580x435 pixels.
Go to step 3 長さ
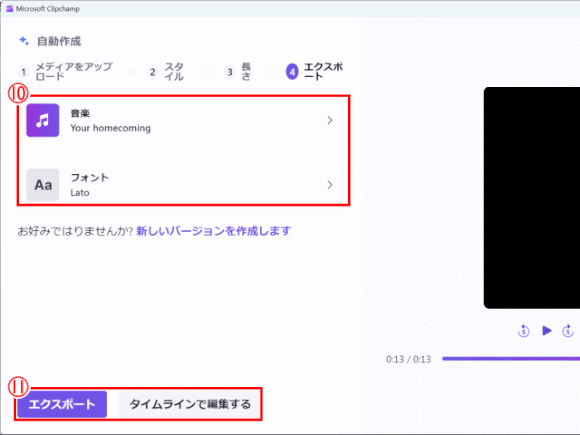(238, 71)
